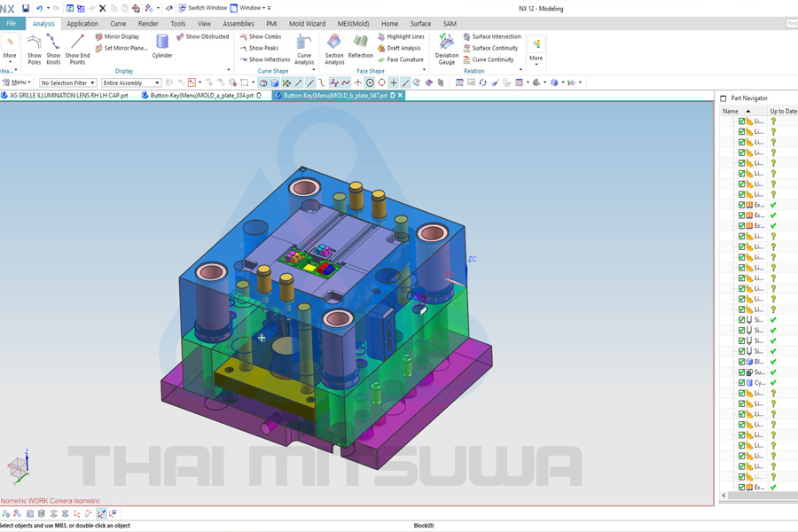Close the MOLD_b_plate_047.prt document tab

tap(400, 95)
